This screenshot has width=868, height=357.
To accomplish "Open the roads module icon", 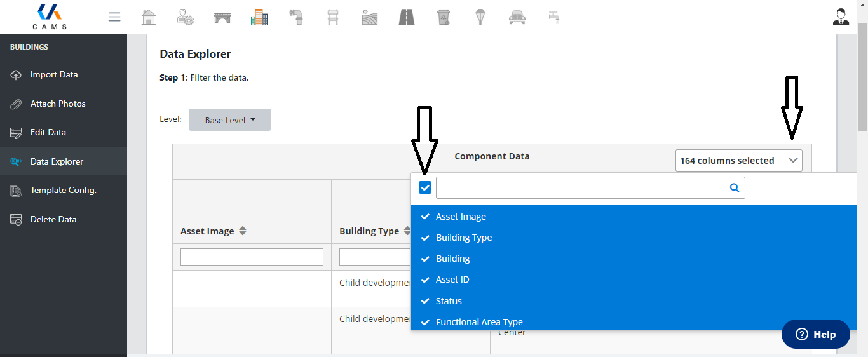I will coord(407,17).
